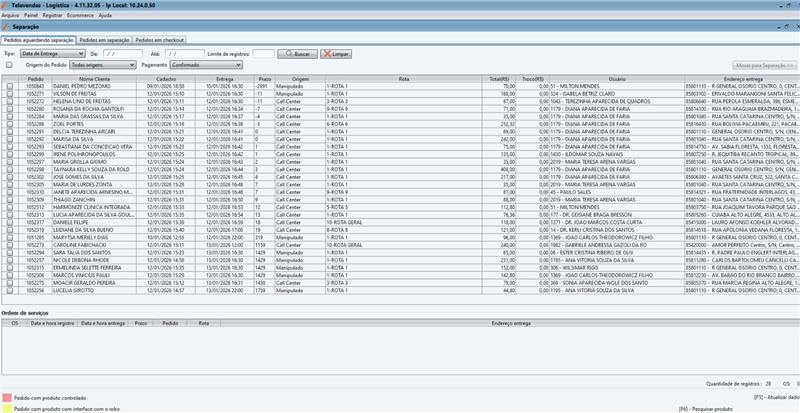
Task: Select order number 1052317
Action: coord(36,223)
